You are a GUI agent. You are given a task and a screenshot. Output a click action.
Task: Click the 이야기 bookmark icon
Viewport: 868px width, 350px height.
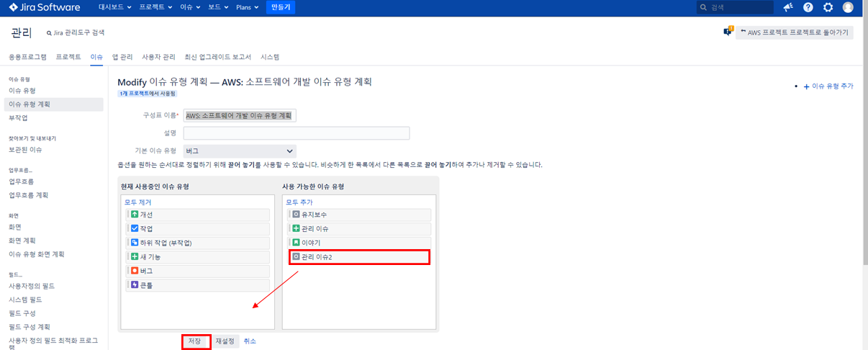[296, 243]
